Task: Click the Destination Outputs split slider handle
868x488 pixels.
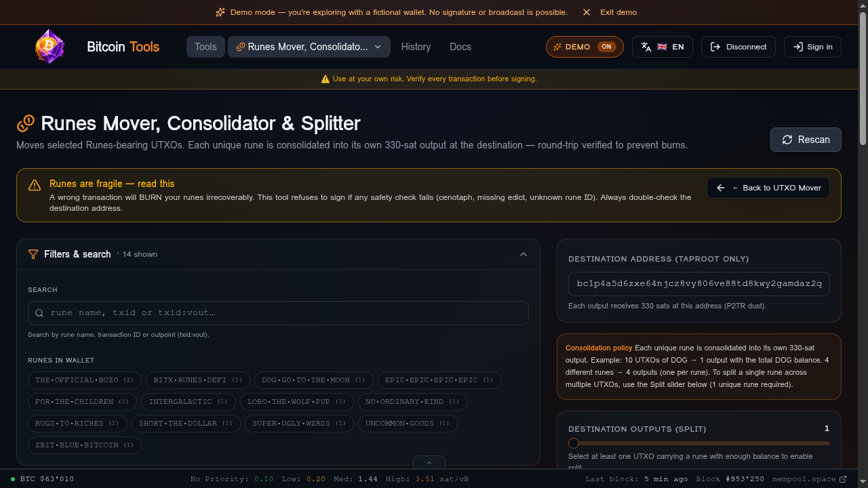Action: 574,443
